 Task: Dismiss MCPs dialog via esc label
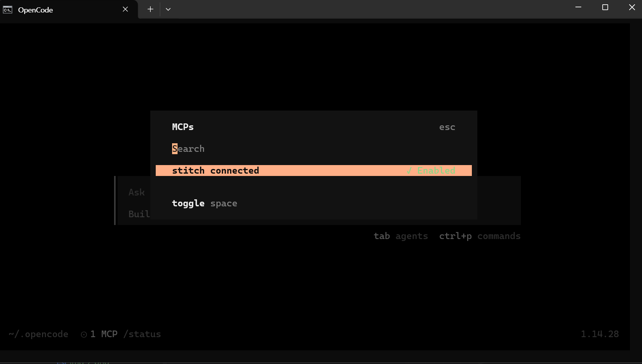447,127
